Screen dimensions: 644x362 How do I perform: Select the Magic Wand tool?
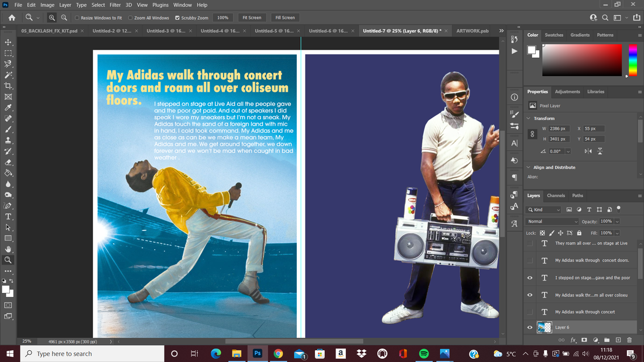coord(8,75)
